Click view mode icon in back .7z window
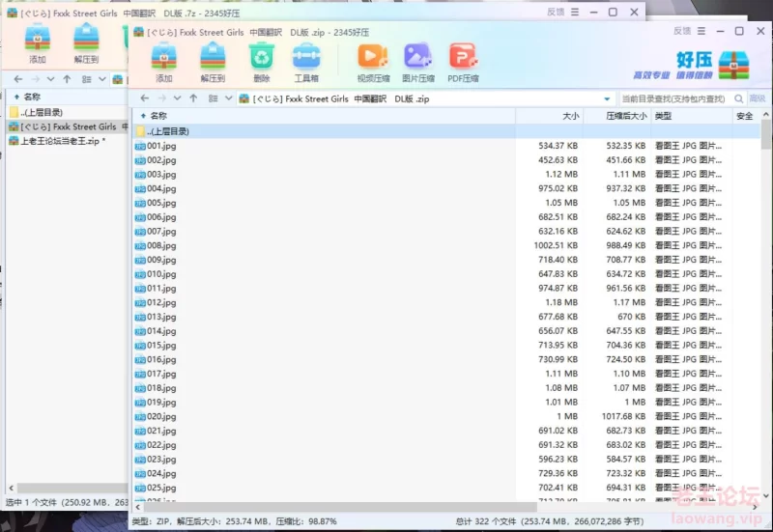The height and width of the screenshot is (532, 773). coord(87,79)
